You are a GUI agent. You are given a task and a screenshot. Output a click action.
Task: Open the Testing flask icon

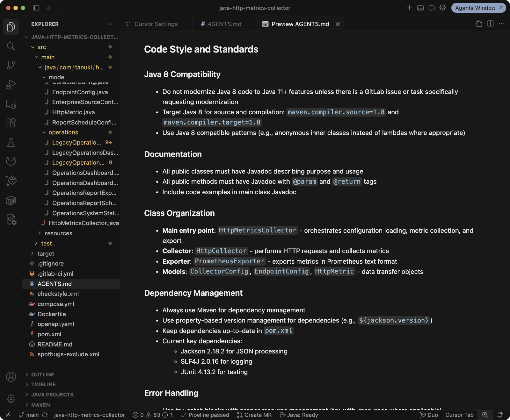click(x=11, y=142)
